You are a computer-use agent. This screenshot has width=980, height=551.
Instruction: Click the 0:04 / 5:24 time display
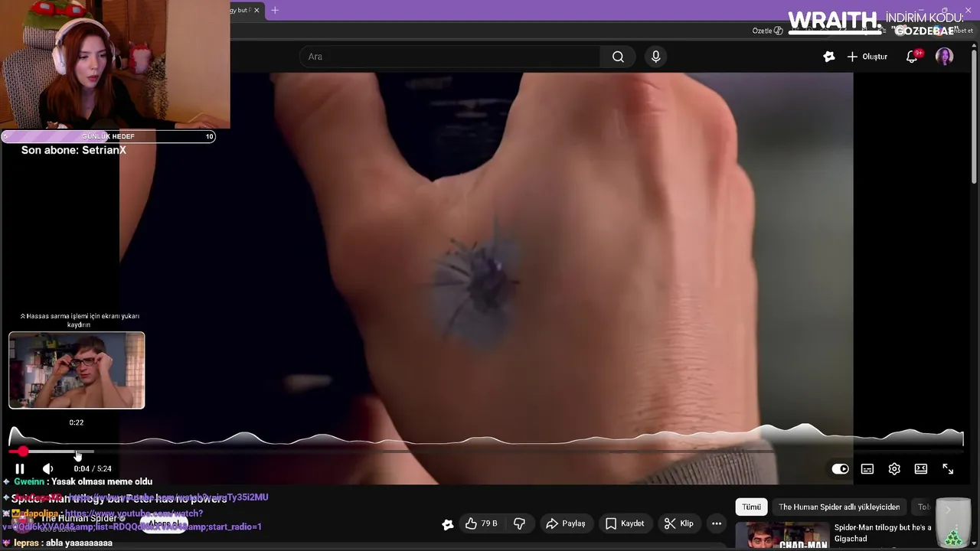(x=93, y=468)
